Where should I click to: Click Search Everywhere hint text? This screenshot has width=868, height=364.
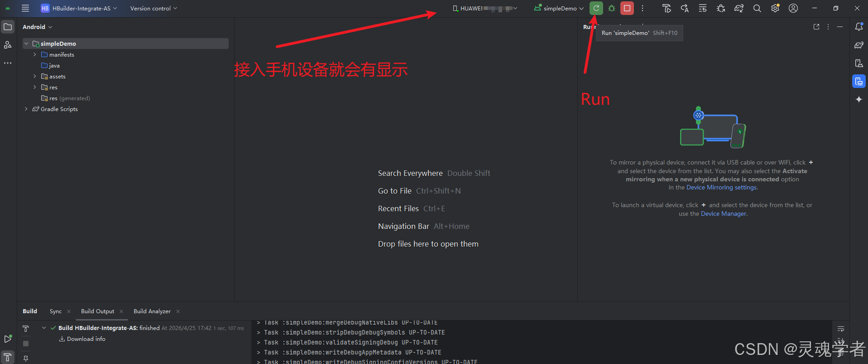[x=410, y=173]
